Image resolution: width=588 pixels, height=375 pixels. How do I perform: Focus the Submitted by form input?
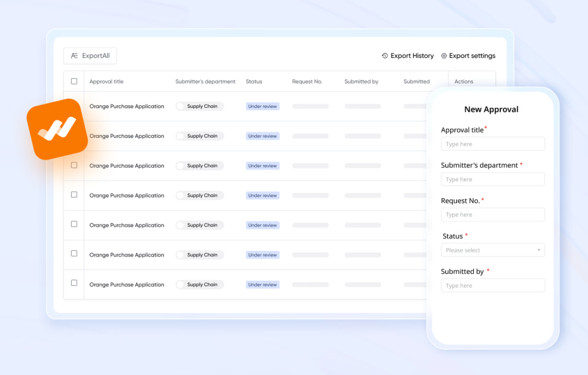tap(493, 285)
